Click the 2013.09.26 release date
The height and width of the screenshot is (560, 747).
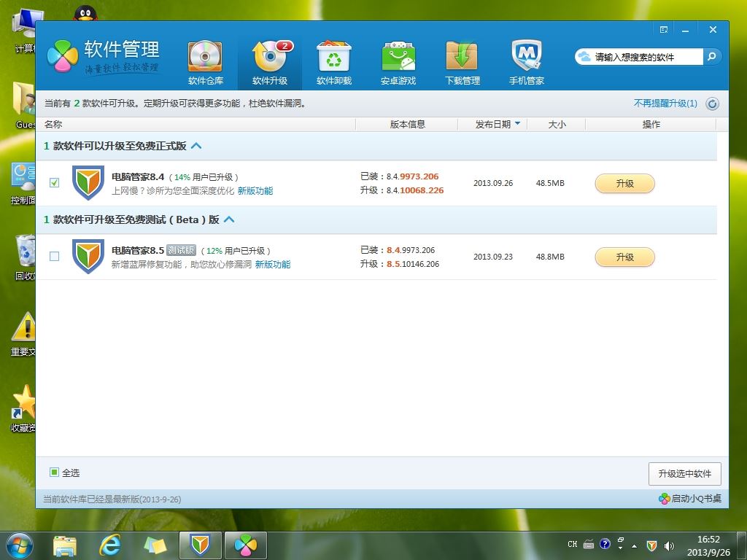493,183
